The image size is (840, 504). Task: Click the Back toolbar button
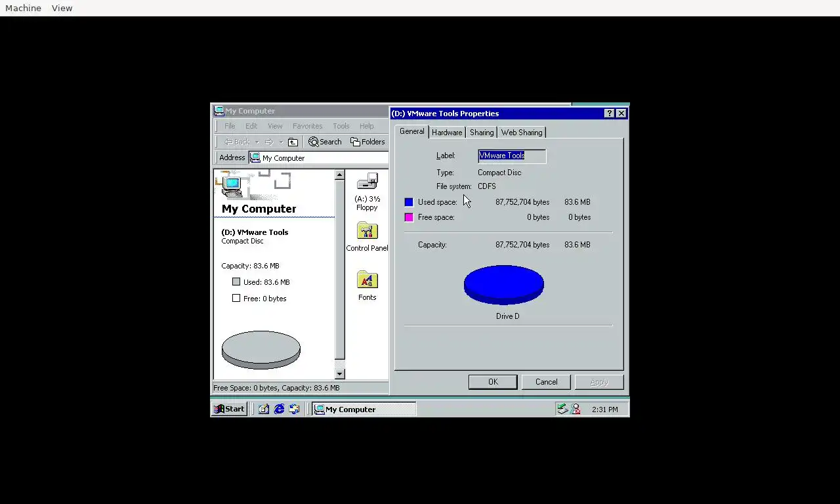pyautogui.click(x=237, y=142)
